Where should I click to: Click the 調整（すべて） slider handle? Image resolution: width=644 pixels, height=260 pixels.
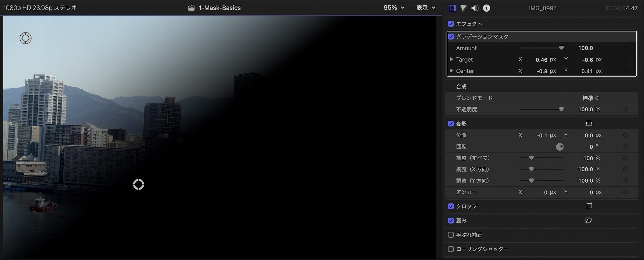tap(531, 158)
